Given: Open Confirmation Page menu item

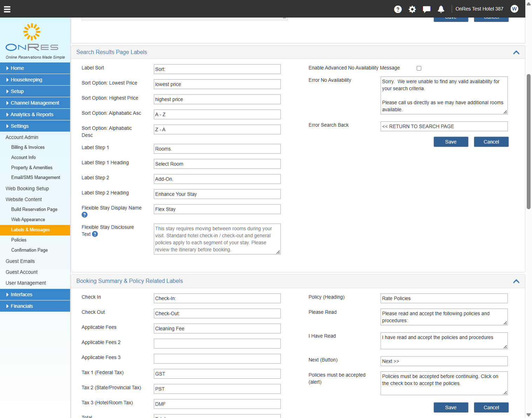Looking at the screenshot, I should click(29, 250).
